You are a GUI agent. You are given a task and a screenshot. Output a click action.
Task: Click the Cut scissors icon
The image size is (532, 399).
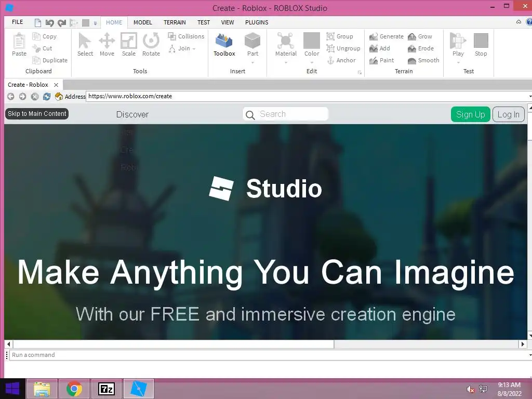[36, 48]
